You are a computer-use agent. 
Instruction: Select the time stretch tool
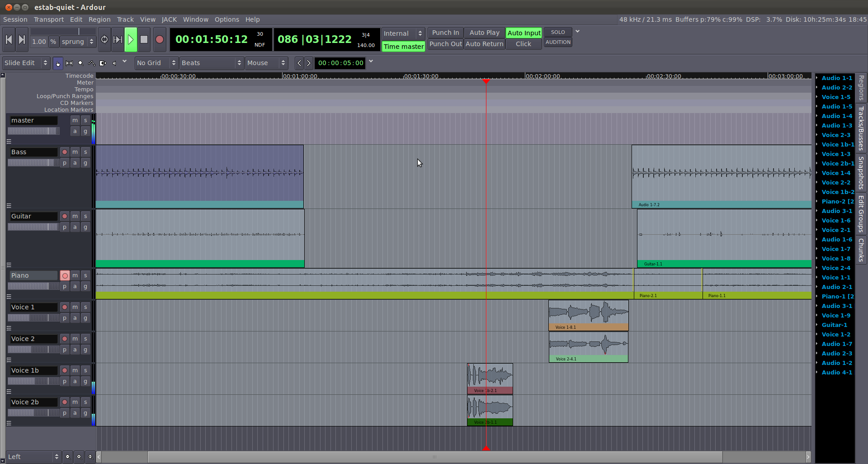click(103, 63)
